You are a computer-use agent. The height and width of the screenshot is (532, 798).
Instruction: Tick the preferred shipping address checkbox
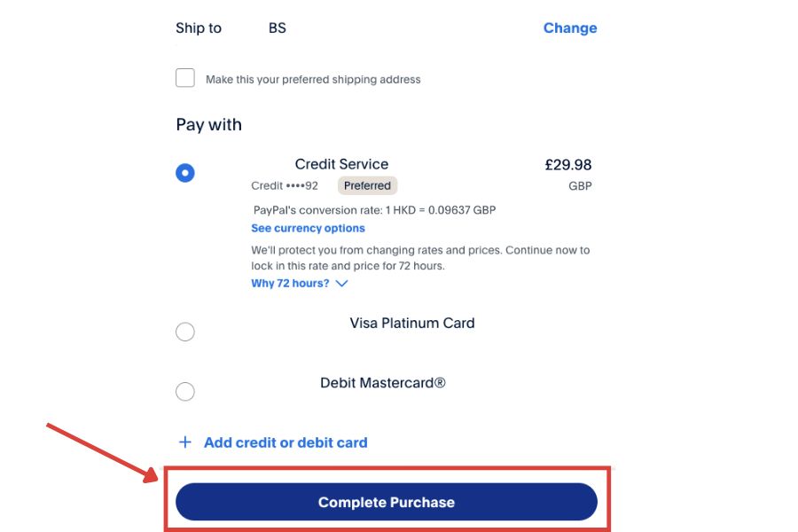tap(185, 78)
